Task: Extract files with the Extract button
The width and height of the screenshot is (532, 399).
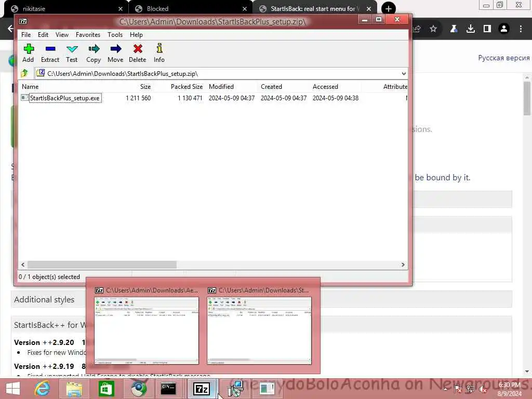Action: (50, 53)
